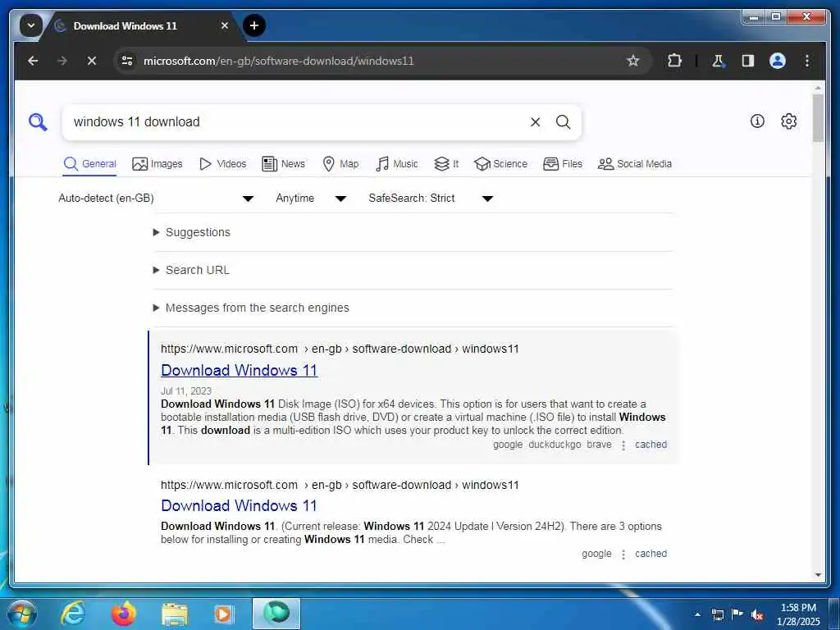
Task: Toggle the browser side panel icon
Action: (748, 61)
